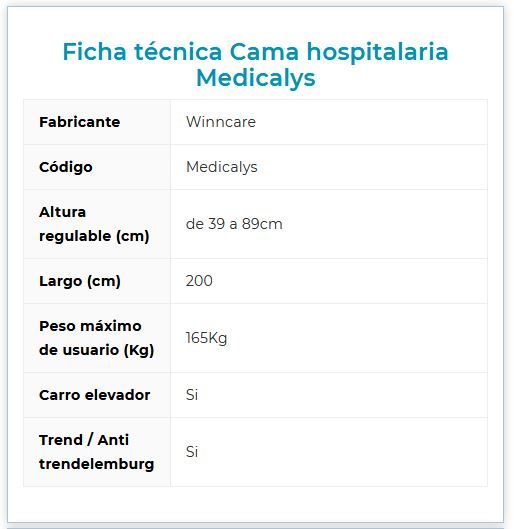Click the word regulable in Altura row

(x=75, y=236)
